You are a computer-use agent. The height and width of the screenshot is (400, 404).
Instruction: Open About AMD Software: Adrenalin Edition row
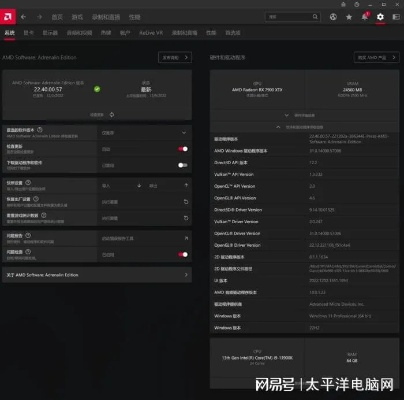pos(97,275)
